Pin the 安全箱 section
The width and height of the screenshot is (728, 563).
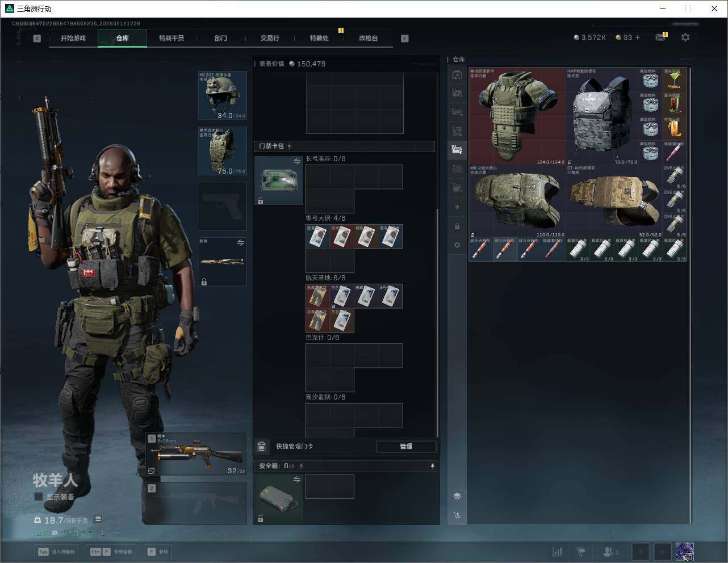432,466
